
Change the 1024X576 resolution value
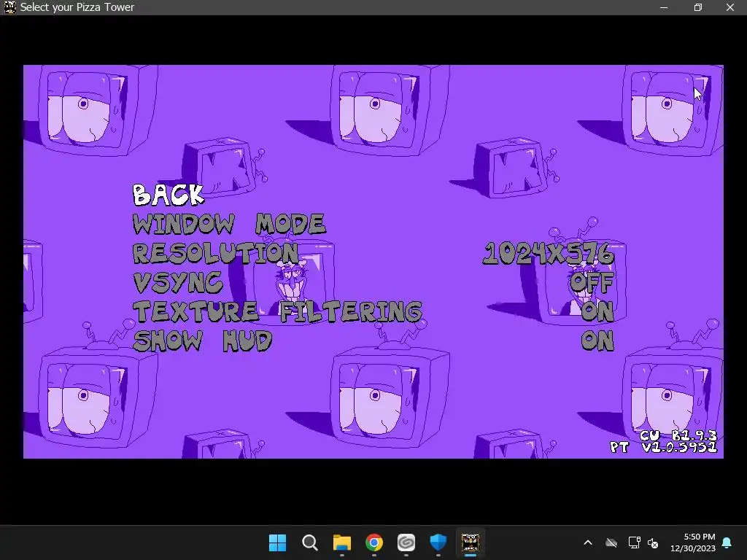pyautogui.click(x=549, y=253)
